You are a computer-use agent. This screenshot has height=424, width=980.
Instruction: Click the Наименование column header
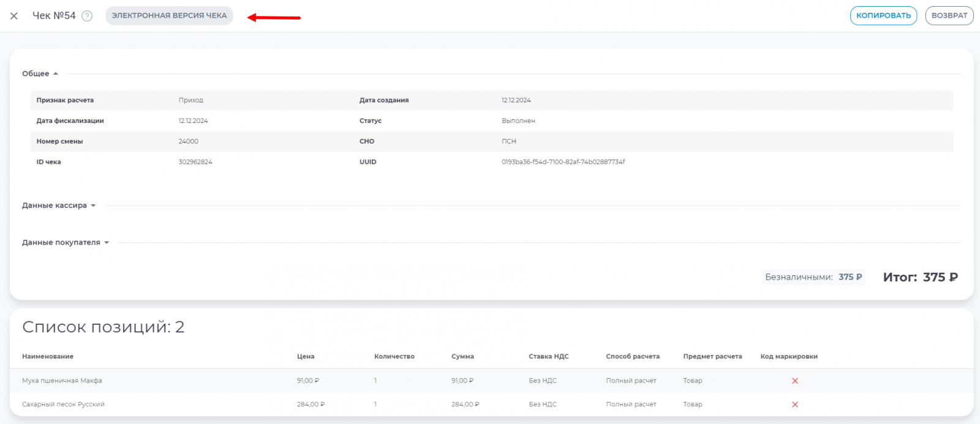[x=48, y=357]
